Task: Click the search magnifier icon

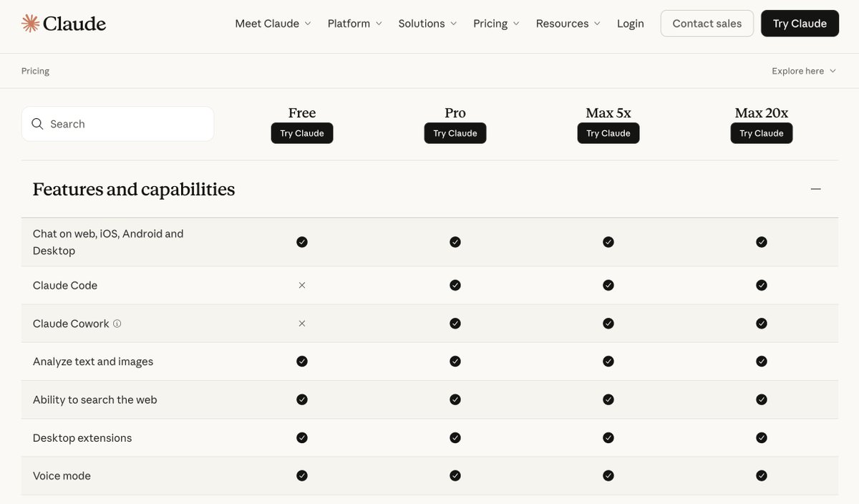Action: (38, 124)
